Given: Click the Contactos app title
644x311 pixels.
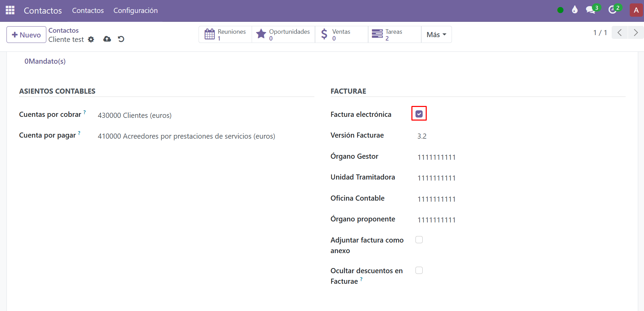Looking at the screenshot, I should [43, 11].
